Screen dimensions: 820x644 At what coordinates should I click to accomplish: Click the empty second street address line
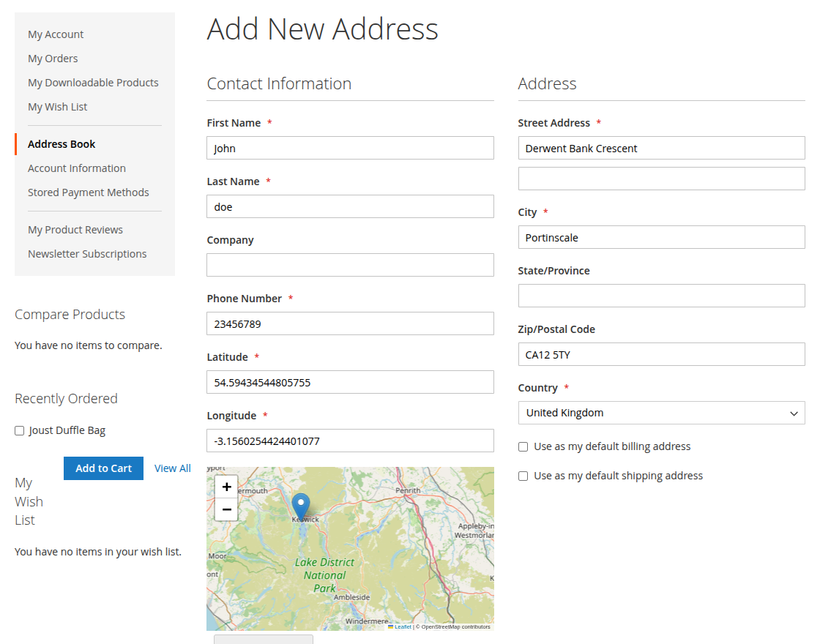[x=662, y=179]
